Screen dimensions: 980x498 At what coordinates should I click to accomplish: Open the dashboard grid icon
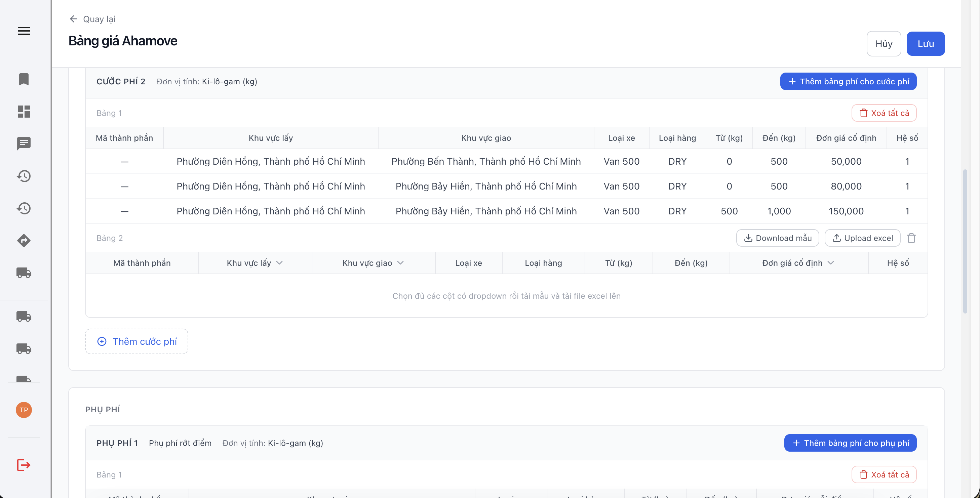tap(24, 111)
